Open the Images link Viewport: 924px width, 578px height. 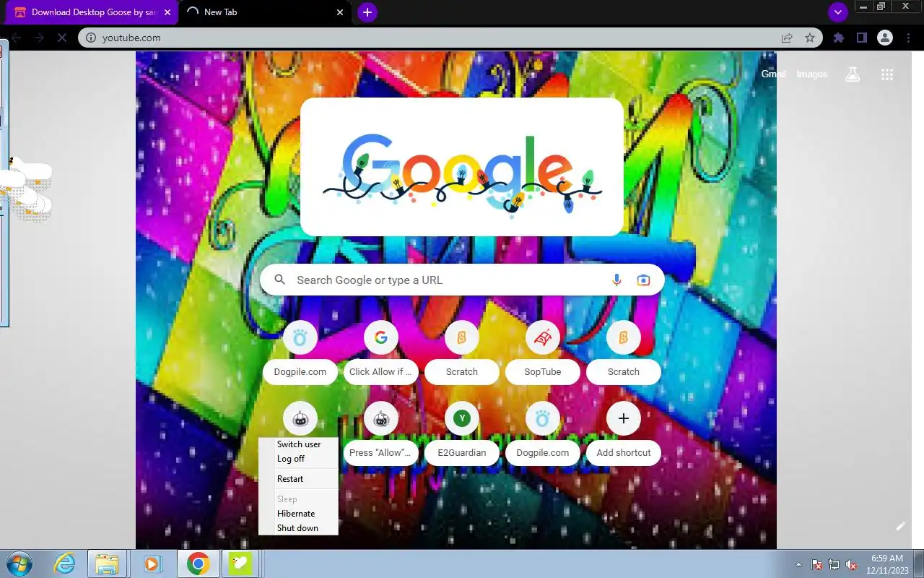(x=811, y=74)
